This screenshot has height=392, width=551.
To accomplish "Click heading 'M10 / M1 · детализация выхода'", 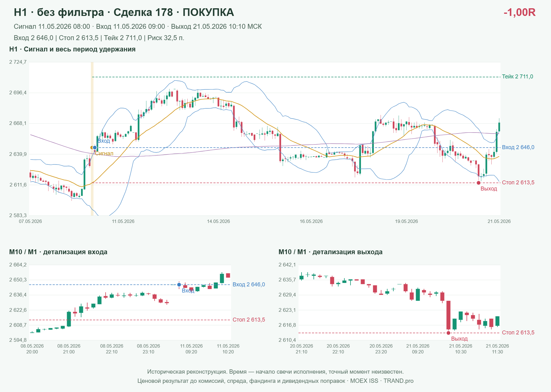I will coord(330,252).
